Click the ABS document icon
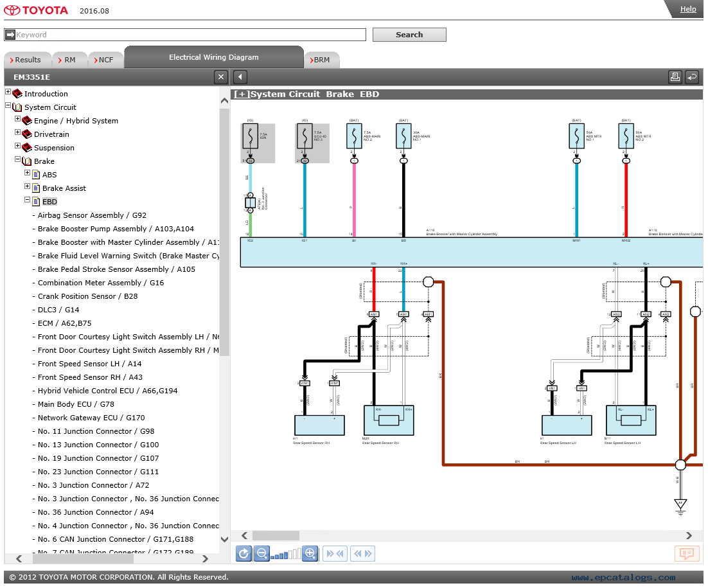Image resolution: width=708 pixels, height=588 pixels. [x=36, y=175]
